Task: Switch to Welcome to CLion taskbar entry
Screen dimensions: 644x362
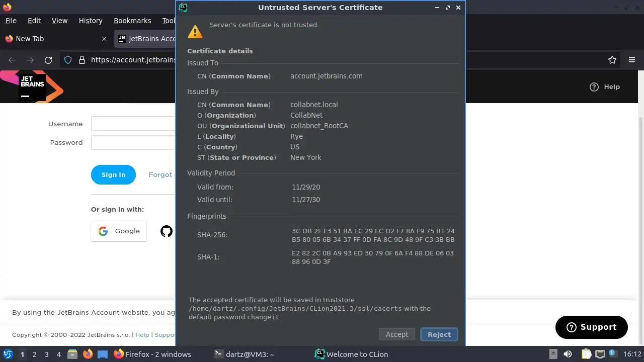Action: (351, 354)
